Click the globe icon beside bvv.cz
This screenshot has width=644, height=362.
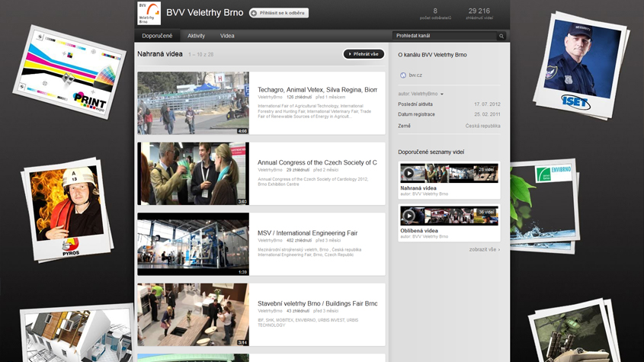403,75
